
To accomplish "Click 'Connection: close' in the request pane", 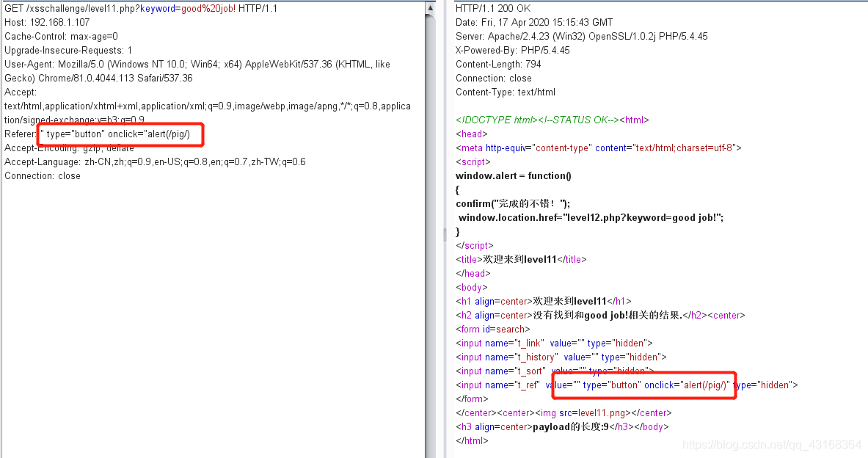I will click(43, 176).
